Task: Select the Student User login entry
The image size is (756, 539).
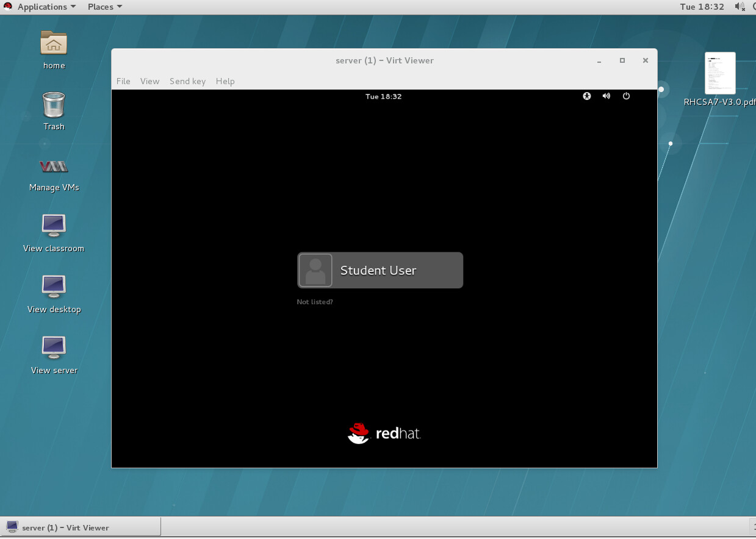Action: pyautogui.click(x=380, y=270)
